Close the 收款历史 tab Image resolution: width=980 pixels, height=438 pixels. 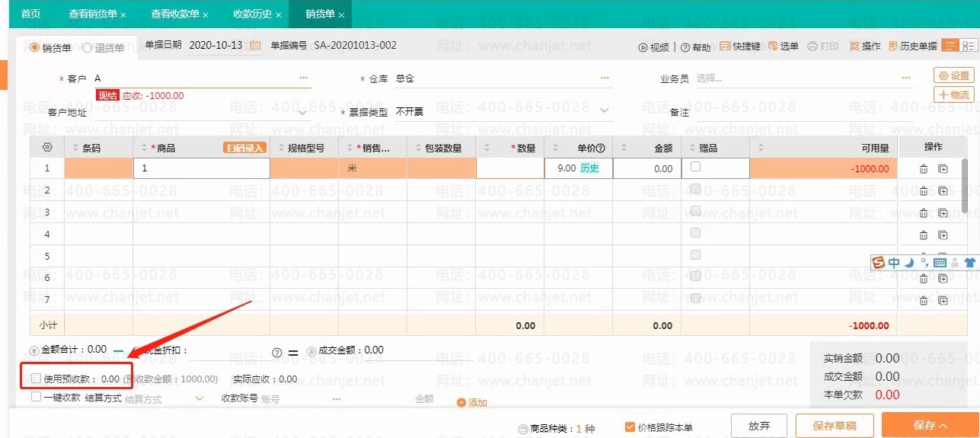[279, 15]
